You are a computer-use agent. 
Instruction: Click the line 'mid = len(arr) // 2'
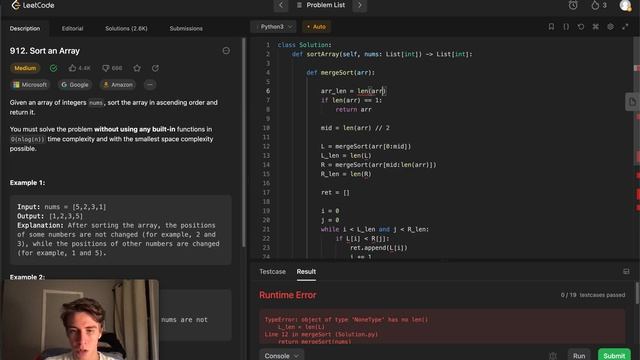[x=355, y=128]
